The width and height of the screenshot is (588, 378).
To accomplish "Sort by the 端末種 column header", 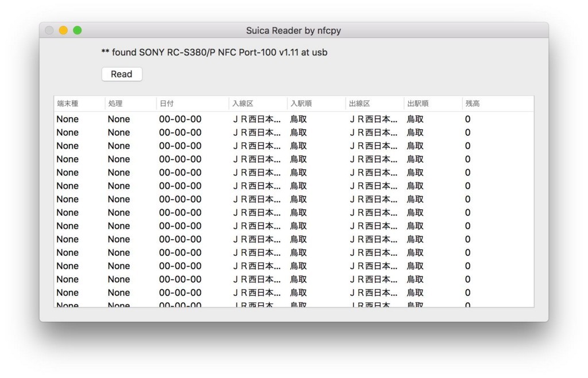I will coord(79,103).
